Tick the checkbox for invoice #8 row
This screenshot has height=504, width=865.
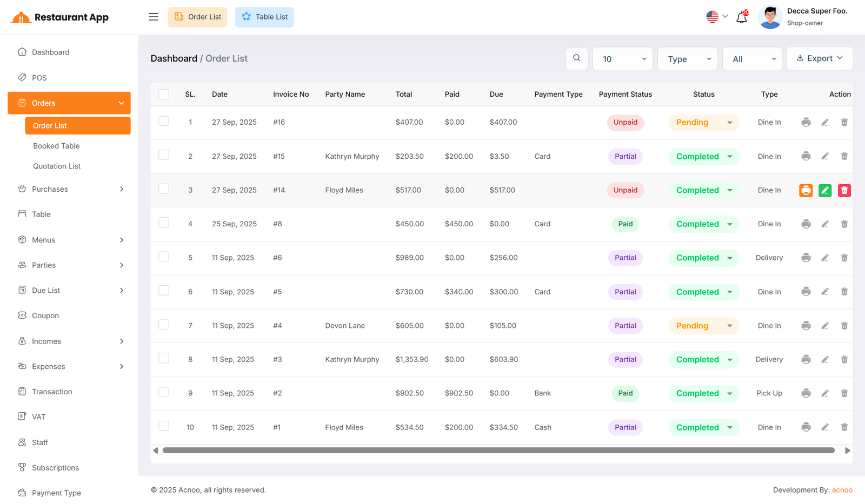pyautogui.click(x=164, y=223)
